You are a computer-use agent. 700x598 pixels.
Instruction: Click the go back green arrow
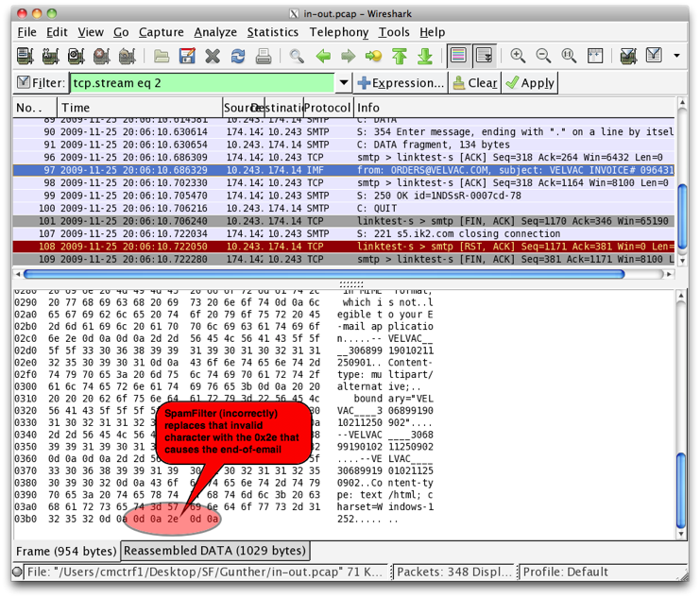(323, 57)
